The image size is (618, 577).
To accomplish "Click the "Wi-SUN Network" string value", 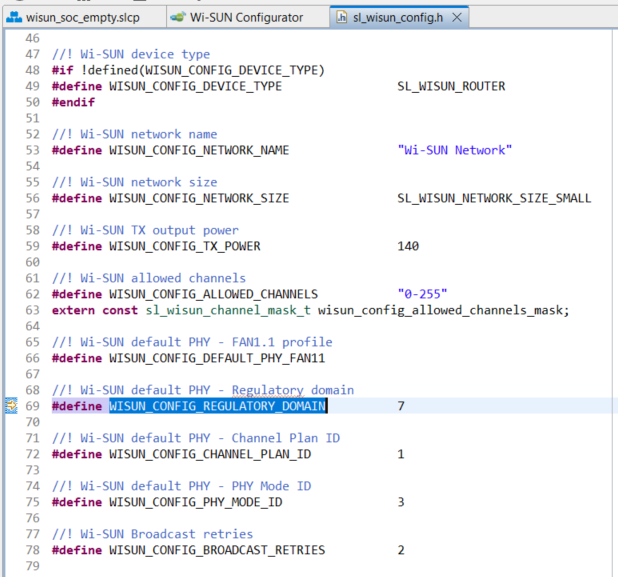I will (x=454, y=150).
